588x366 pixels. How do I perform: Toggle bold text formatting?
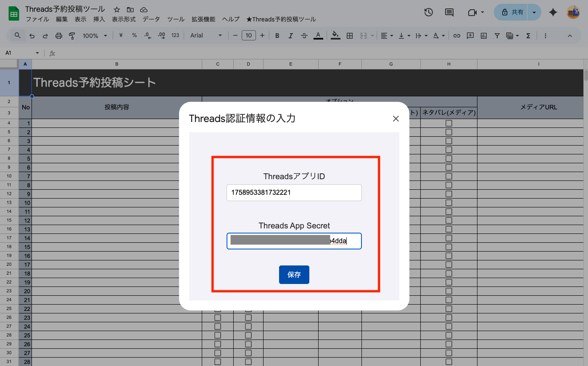277,36
